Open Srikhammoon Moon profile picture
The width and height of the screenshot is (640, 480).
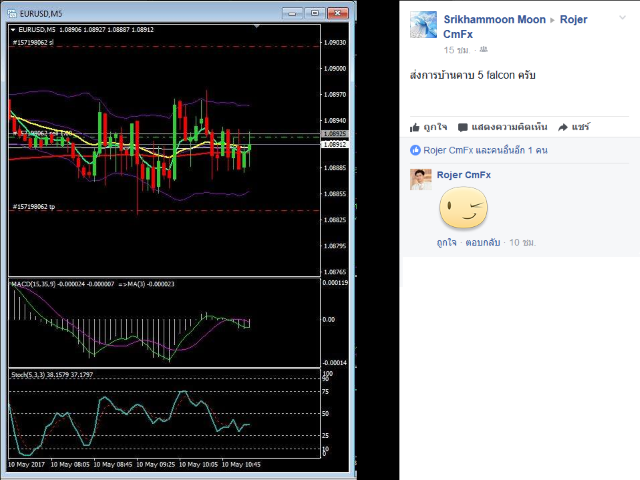[423, 24]
